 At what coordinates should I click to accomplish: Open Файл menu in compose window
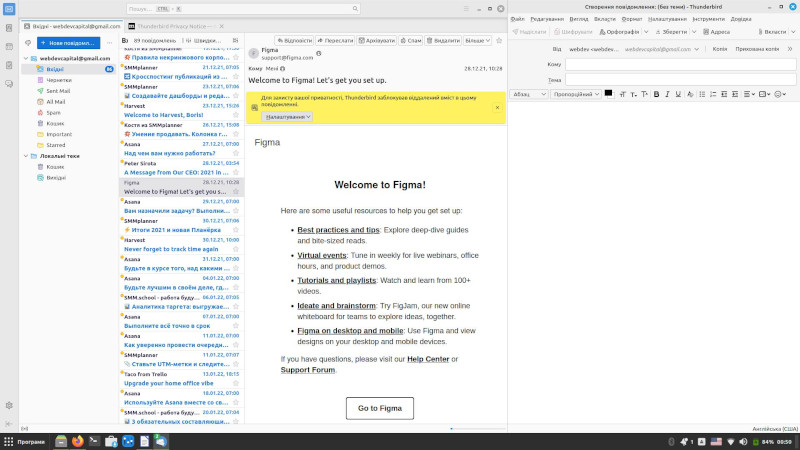click(x=517, y=19)
